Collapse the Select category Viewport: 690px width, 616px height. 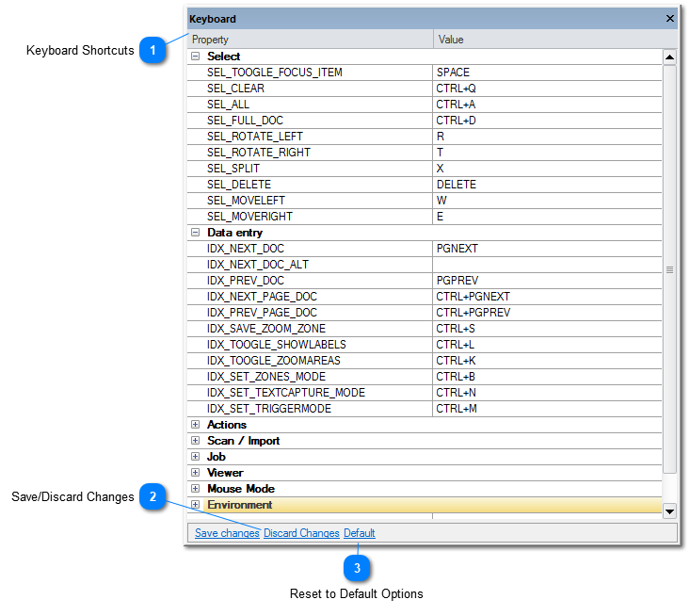point(196,57)
